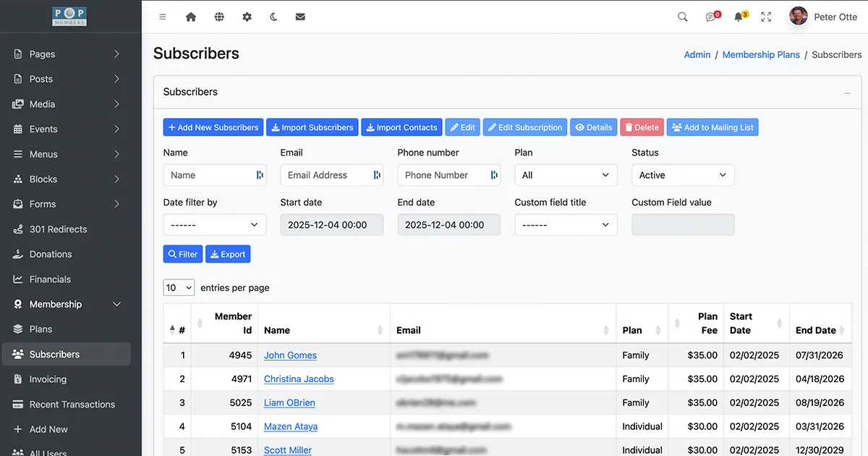Go to the home icon in top bar
Image resolution: width=868 pixels, height=456 pixels.
(x=191, y=17)
